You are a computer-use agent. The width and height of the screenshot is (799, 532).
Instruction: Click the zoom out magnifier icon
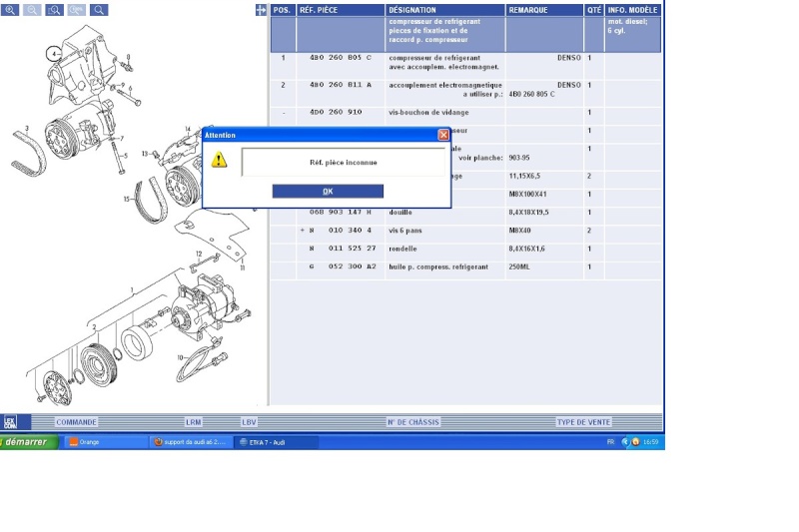[x=33, y=10]
